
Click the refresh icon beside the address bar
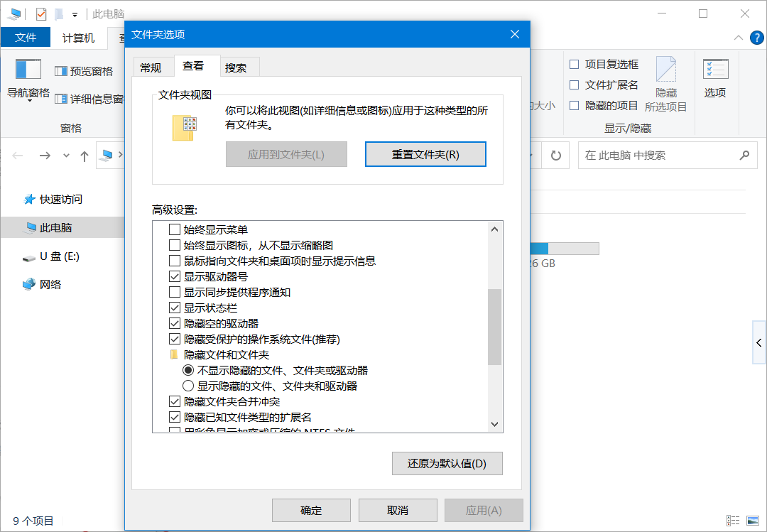click(x=556, y=156)
